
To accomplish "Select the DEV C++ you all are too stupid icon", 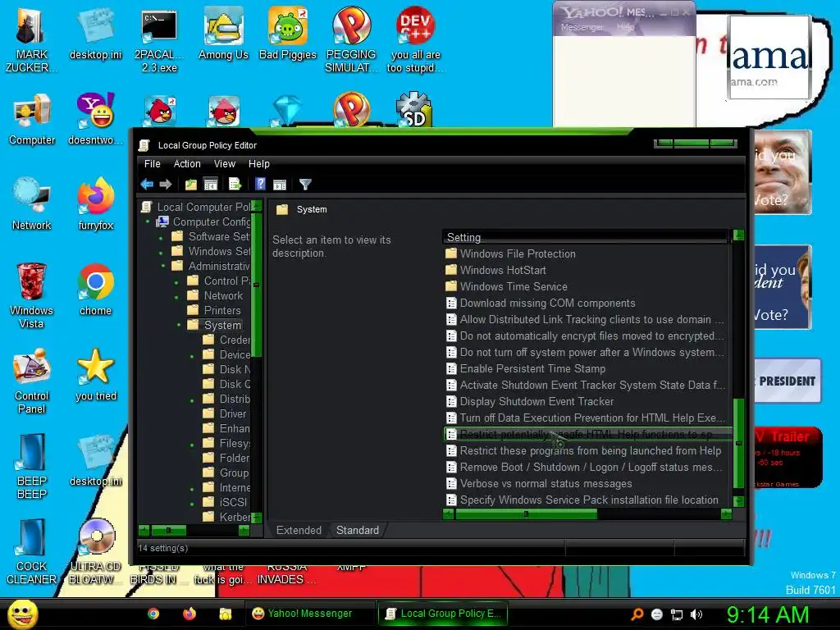I will click(415, 40).
